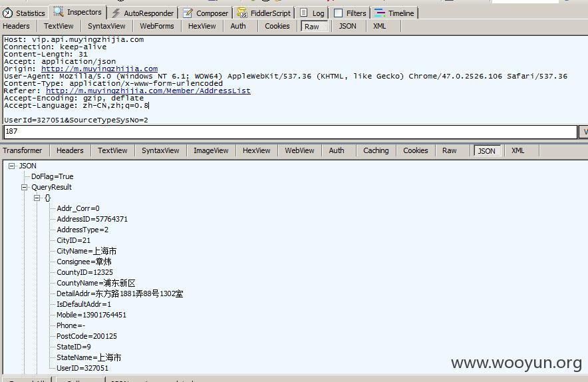Select the IsDefaultAddr=1 row
This screenshot has height=382, width=588.
[x=84, y=304]
